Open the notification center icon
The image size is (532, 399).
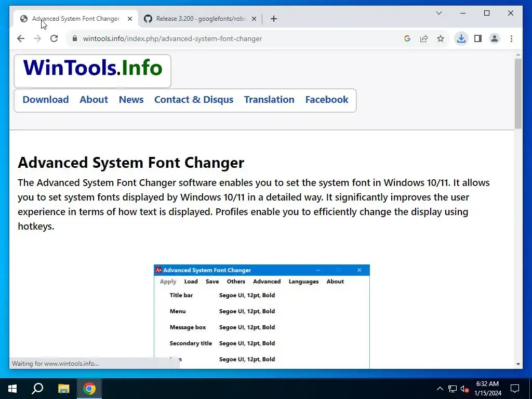[x=515, y=389]
